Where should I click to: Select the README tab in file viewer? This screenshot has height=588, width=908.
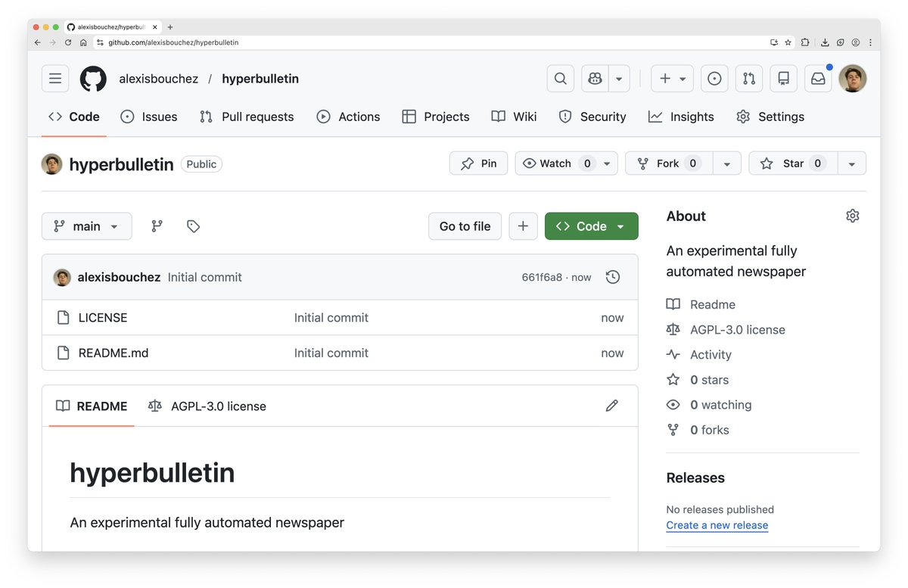pos(92,406)
